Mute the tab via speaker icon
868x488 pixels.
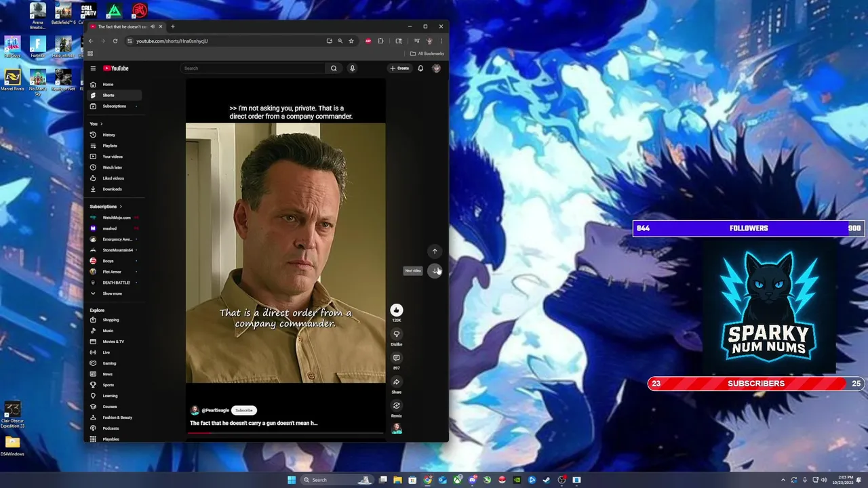[153, 26]
